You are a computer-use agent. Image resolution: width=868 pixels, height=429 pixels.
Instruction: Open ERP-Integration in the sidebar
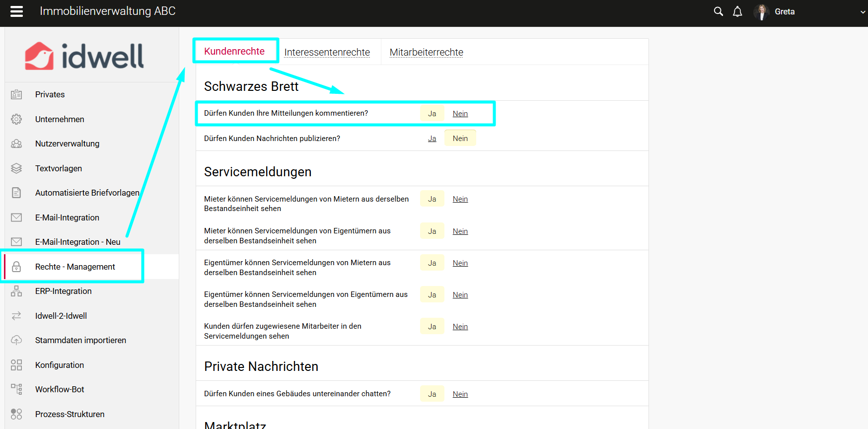click(63, 291)
